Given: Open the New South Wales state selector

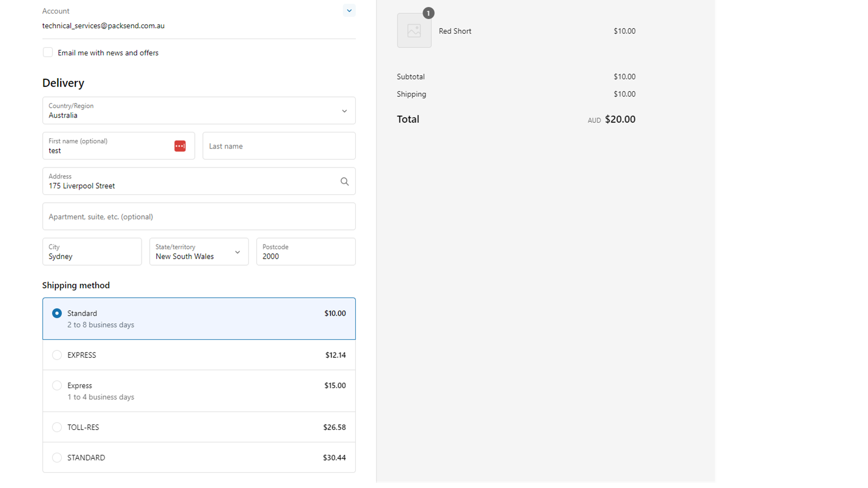Looking at the screenshot, I should (x=199, y=252).
